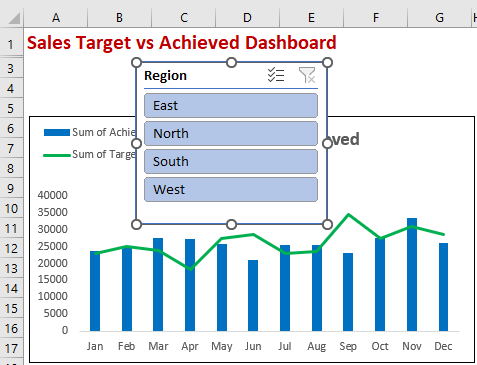Viewport: 477px width, 365px height.
Task: Clear the Region slicer filter
Action: 307,75
